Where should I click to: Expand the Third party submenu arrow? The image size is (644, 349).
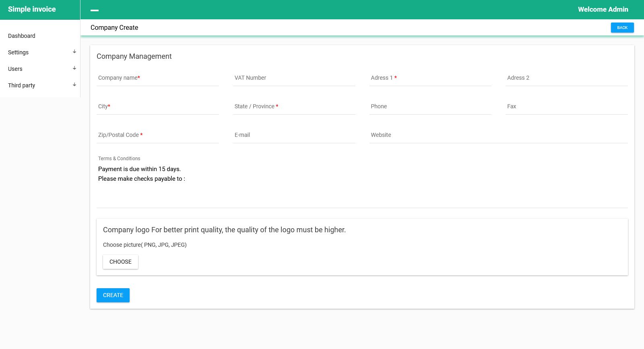[74, 85]
